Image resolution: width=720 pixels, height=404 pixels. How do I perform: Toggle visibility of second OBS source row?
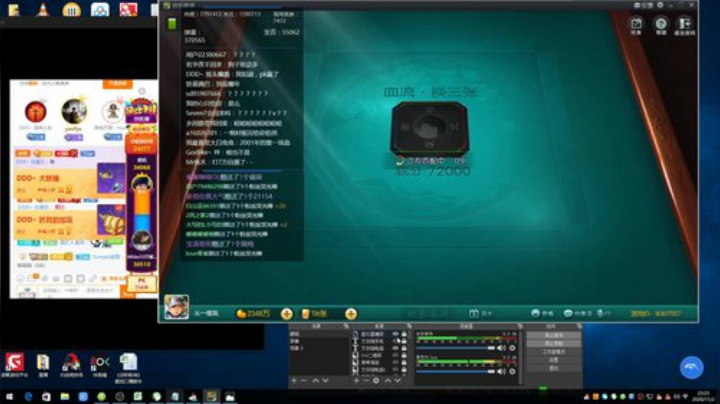click(395, 341)
